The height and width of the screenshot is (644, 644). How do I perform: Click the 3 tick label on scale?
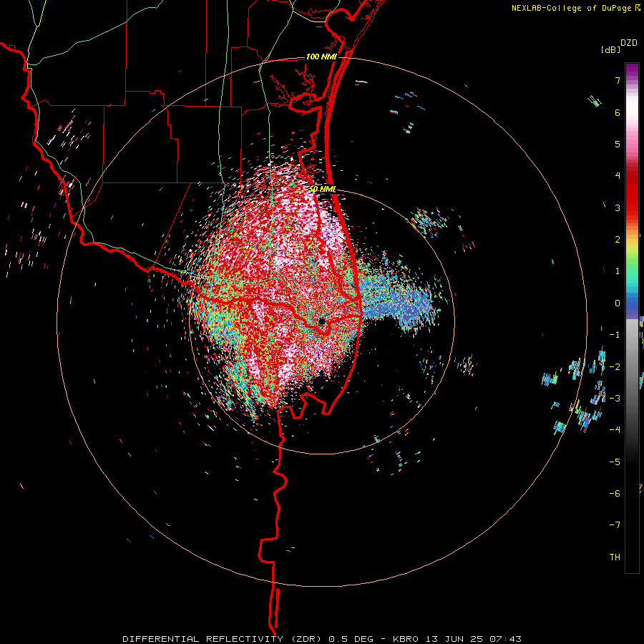click(x=618, y=208)
